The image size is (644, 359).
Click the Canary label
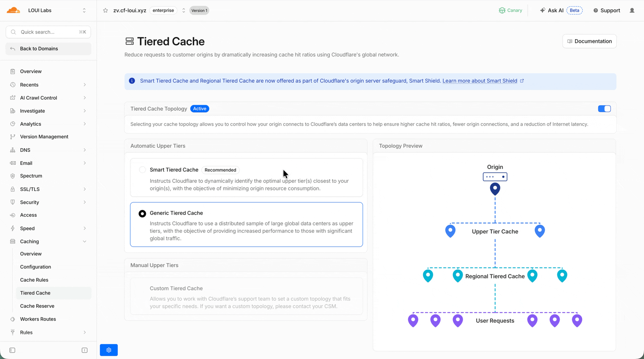[515, 10]
